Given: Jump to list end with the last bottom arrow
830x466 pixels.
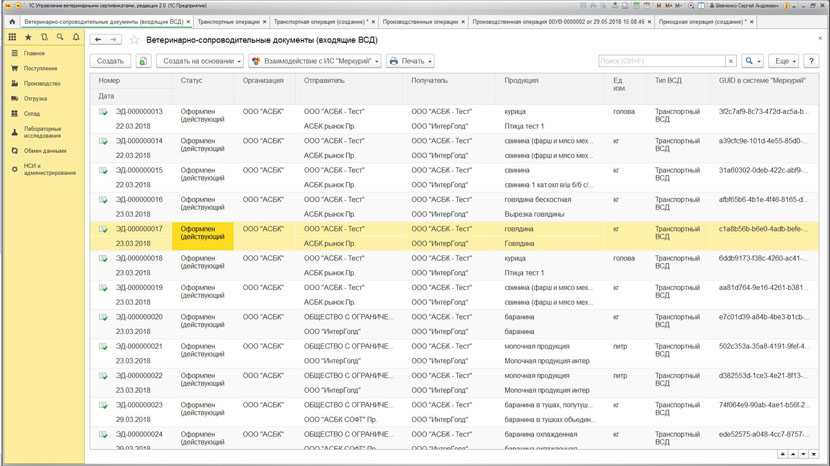Looking at the screenshot, I should click(x=814, y=454).
